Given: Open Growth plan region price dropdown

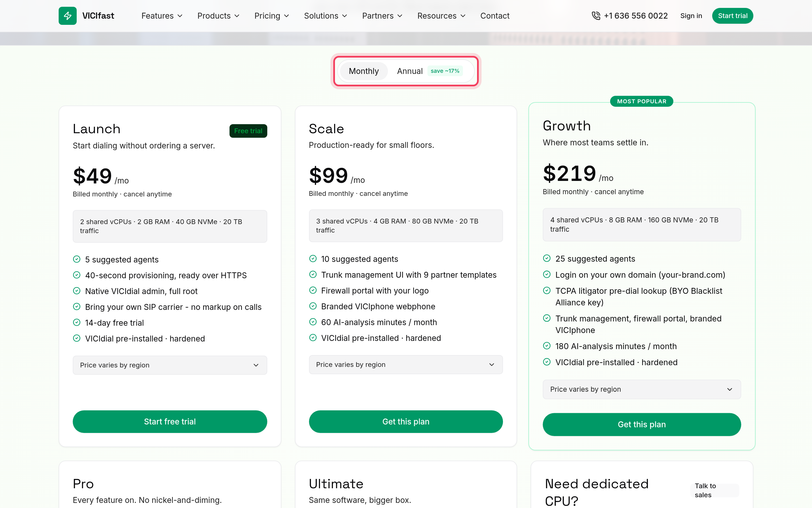Looking at the screenshot, I should coord(641,389).
